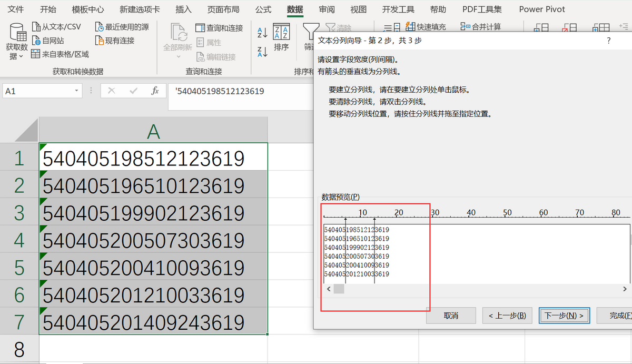632x364 pixels.
Task: Import data 从文本/CSV
Action: tap(56, 27)
